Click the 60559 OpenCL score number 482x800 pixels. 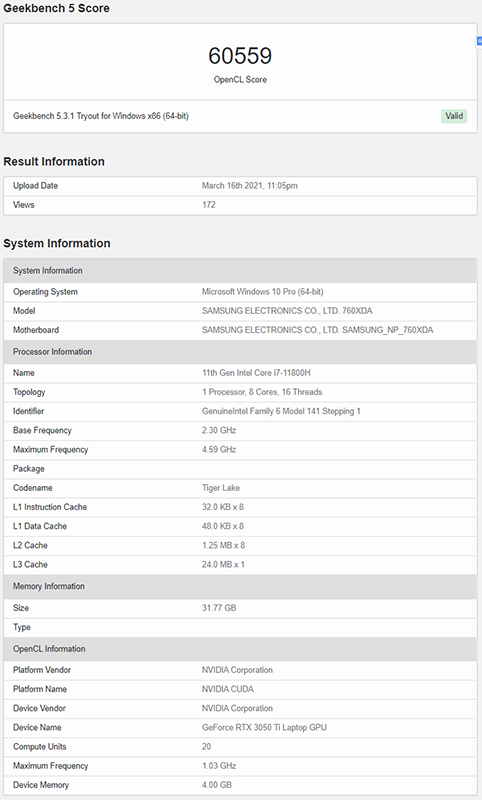[x=240, y=56]
